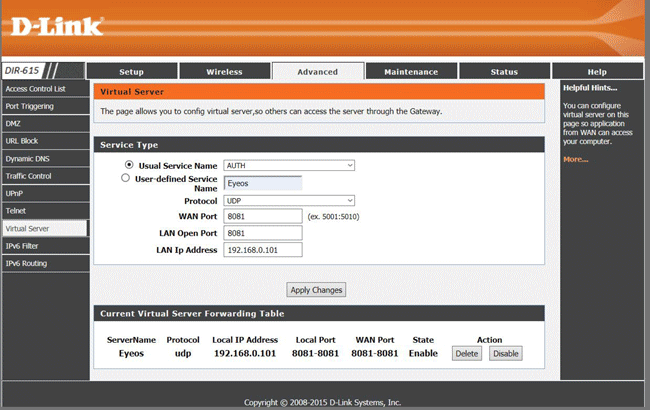The image size is (650, 410).
Task: Click the (ex. 5001:5010) example text
Action: tap(333, 216)
